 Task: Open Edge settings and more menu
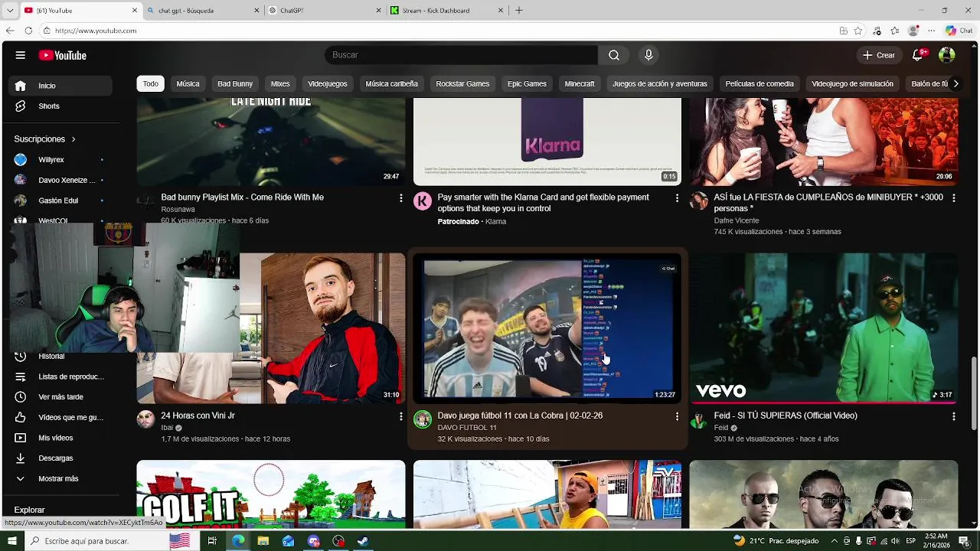tap(931, 31)
